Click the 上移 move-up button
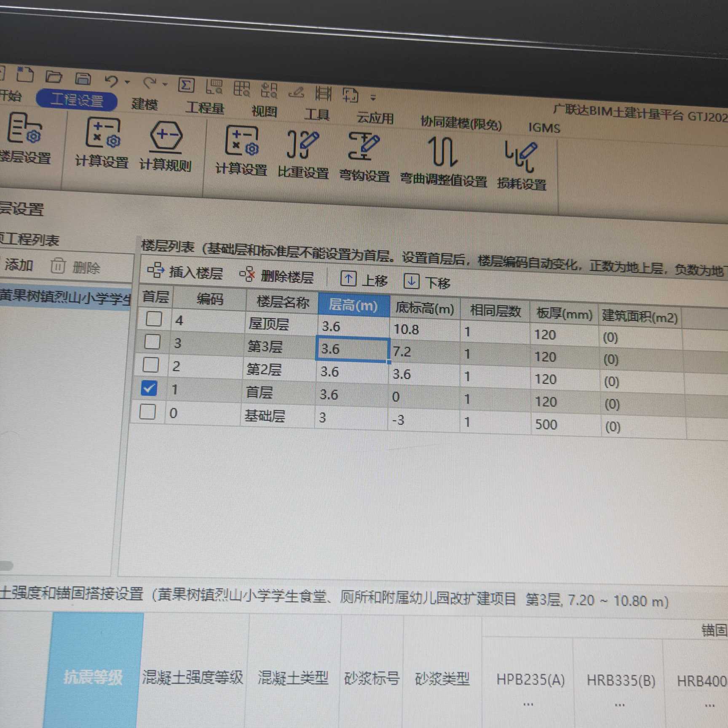This screenshot has height=728, width=728. (364, 280)
